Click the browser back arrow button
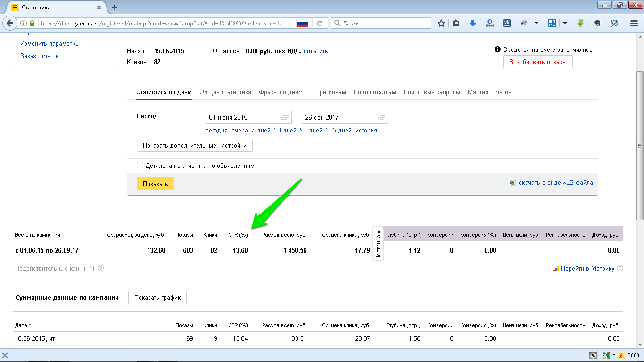 9,23
